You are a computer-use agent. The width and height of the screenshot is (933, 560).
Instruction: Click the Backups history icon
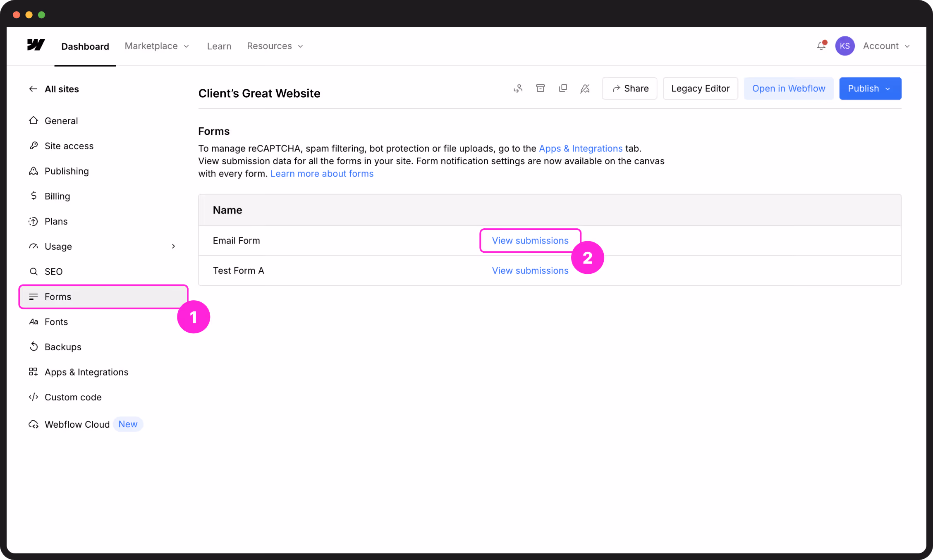33,347
